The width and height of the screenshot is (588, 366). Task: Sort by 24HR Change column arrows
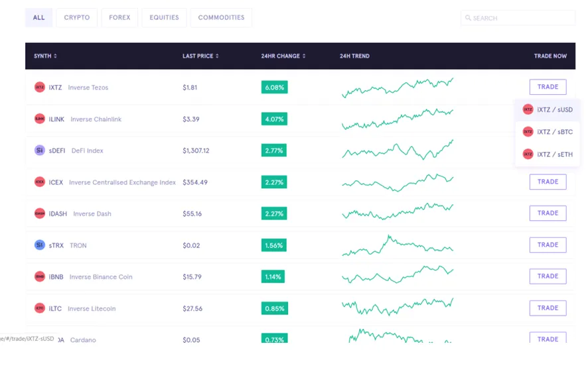(304, 56)
